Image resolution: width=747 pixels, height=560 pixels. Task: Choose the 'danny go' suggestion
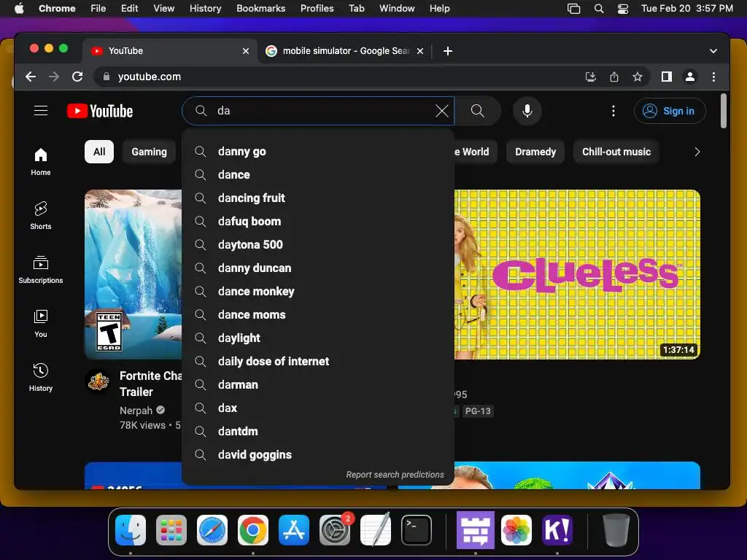click(x=318, y=152)
